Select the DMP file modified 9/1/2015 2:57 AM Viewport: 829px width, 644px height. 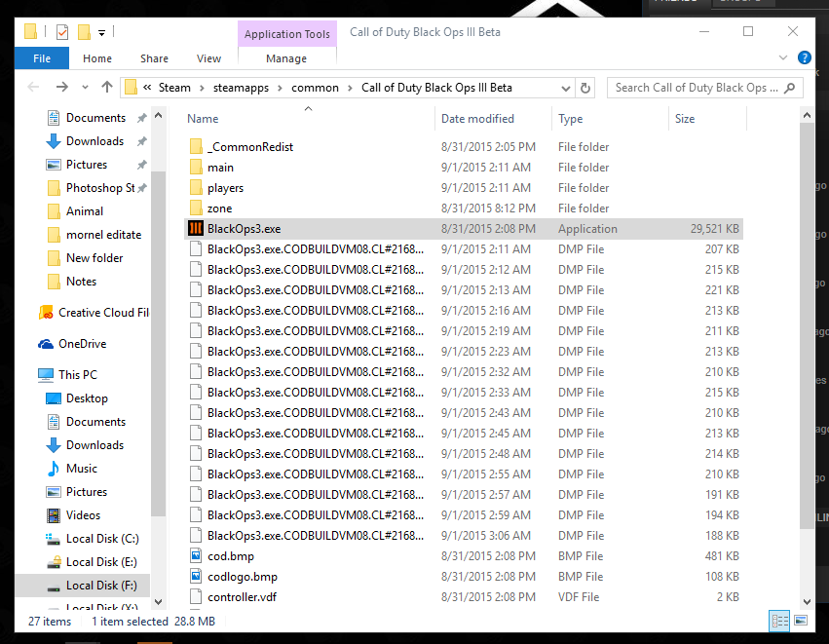pyautogui.click(x=463, y=494)
